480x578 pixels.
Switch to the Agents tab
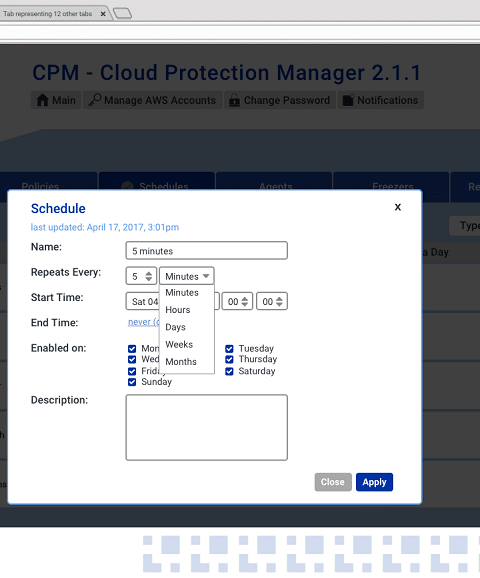click(x=274, y=181)
